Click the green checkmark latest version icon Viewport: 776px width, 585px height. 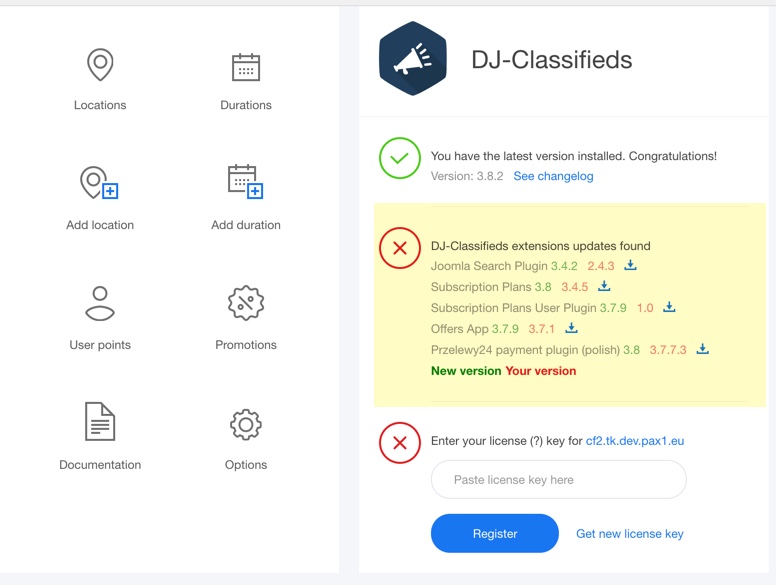400,158
